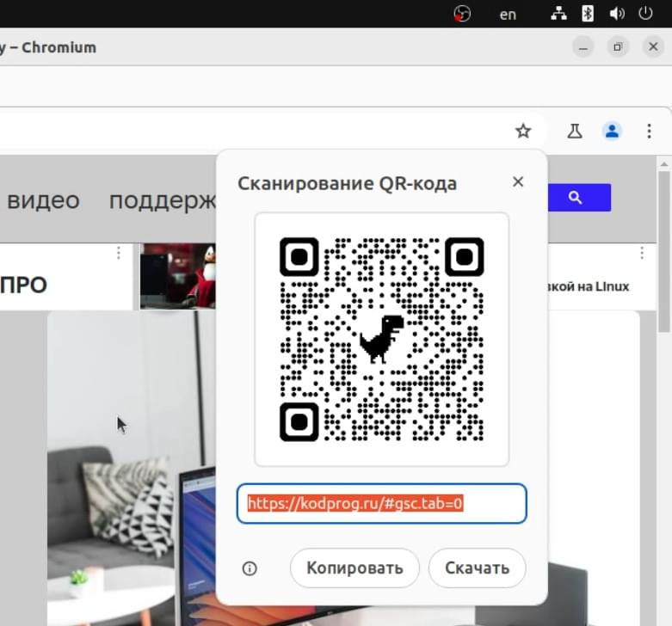Click the link ending in 'на Linux'
672x626 pixels.
click(x=589, y=286)
